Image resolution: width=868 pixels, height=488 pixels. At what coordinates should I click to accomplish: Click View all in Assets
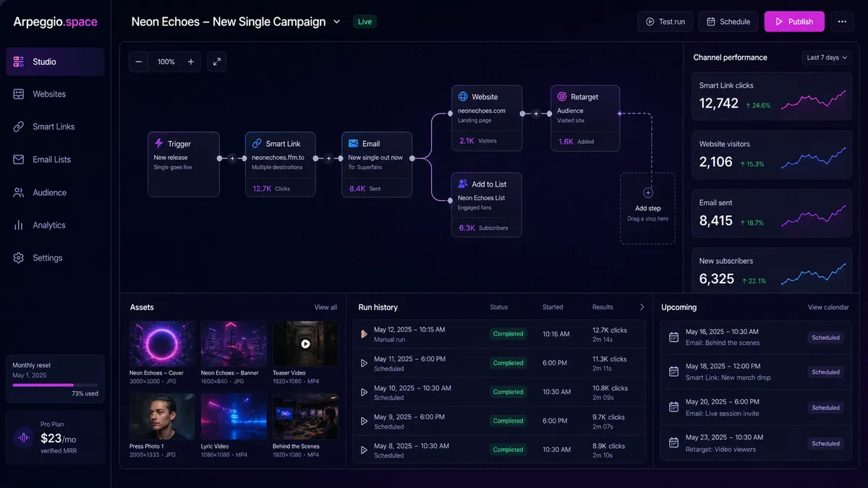pos(325,307)
